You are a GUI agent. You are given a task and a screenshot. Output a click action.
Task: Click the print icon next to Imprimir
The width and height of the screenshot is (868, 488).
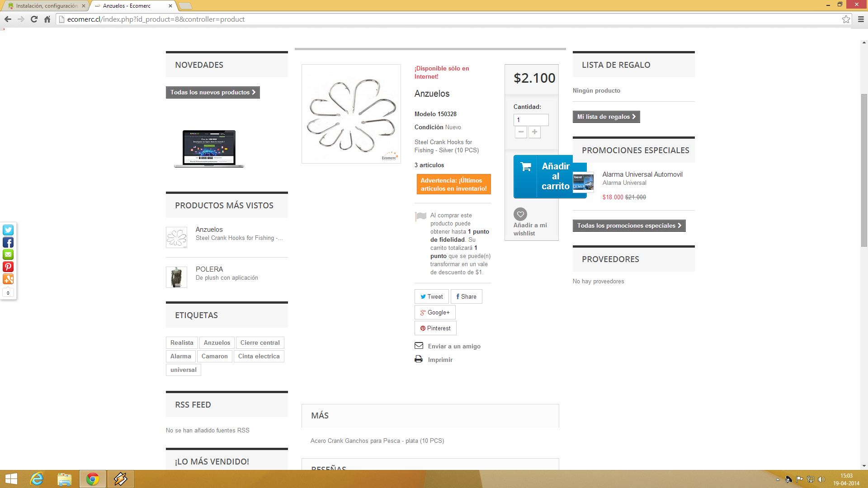point(419,359)
